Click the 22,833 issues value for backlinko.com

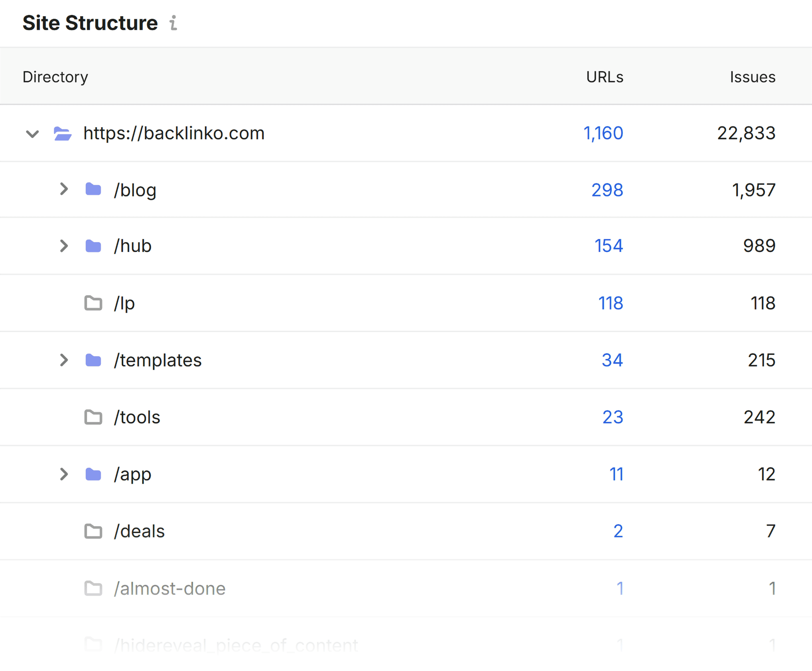746,133
